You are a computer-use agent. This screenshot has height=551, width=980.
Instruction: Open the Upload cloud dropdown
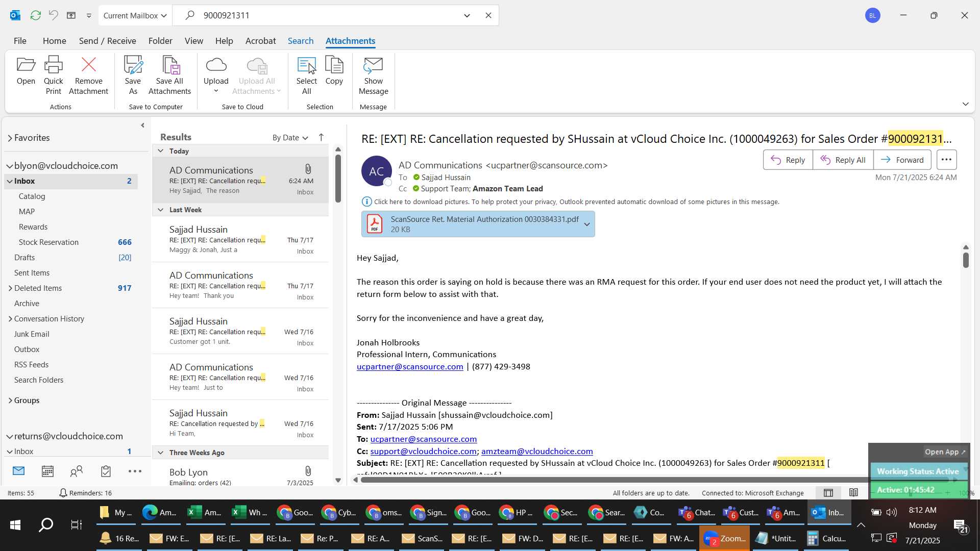click(216, 74)
